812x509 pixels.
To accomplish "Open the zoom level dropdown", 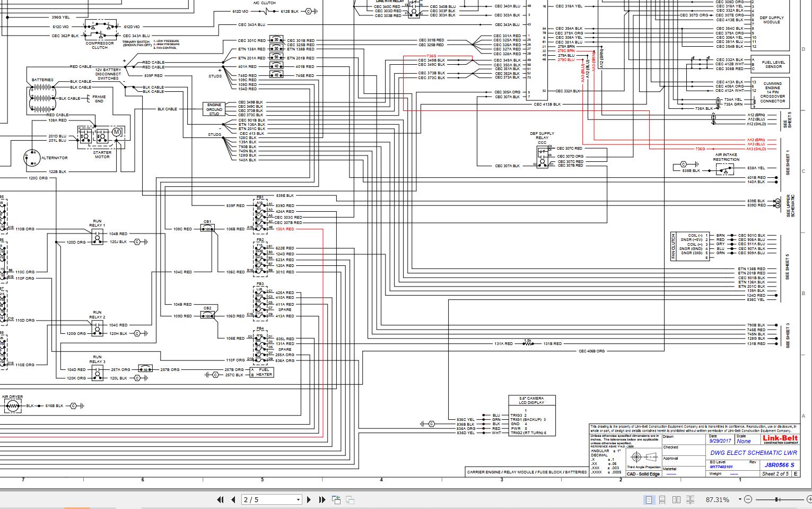I will [739, 499].
